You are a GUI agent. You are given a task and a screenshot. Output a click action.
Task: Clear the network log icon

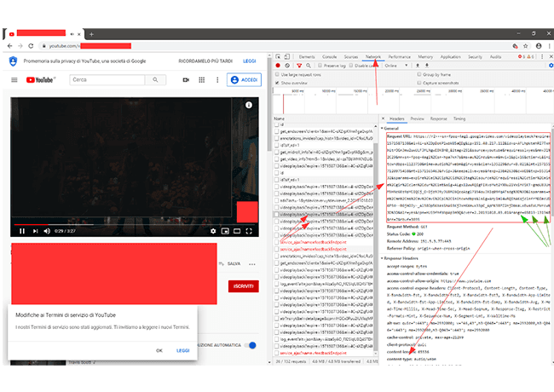287,66
